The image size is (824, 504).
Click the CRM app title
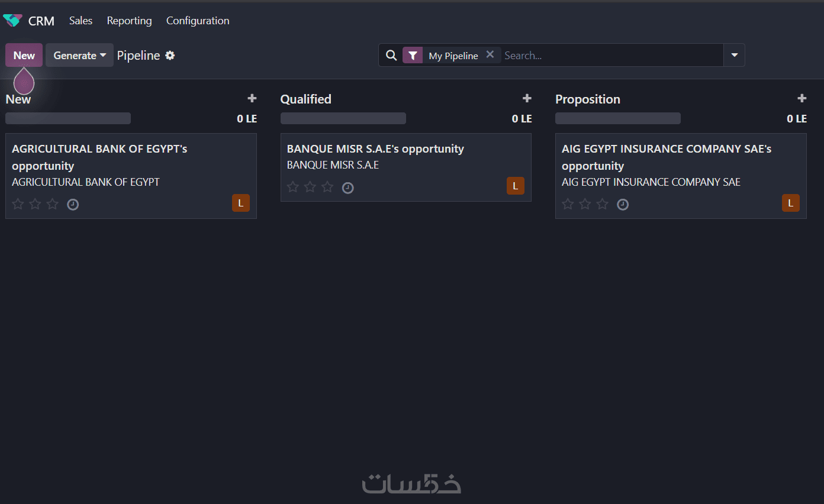(41, 21)
